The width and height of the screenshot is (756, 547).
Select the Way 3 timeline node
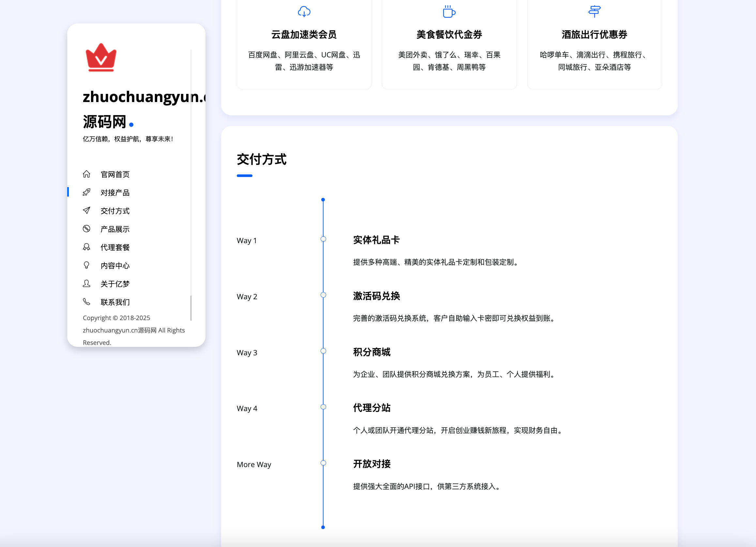pos(323,351)
